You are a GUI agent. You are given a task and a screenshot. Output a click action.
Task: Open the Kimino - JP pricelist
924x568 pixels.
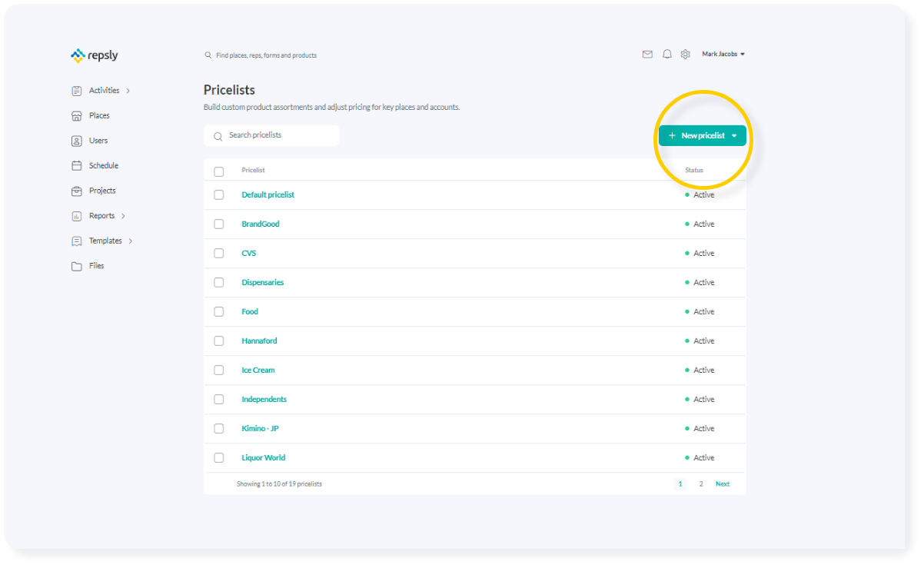tap(260, 429)
